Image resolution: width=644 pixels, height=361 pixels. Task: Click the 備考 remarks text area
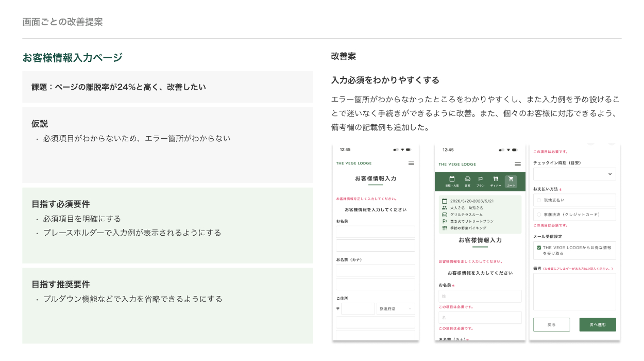(574, 291)
